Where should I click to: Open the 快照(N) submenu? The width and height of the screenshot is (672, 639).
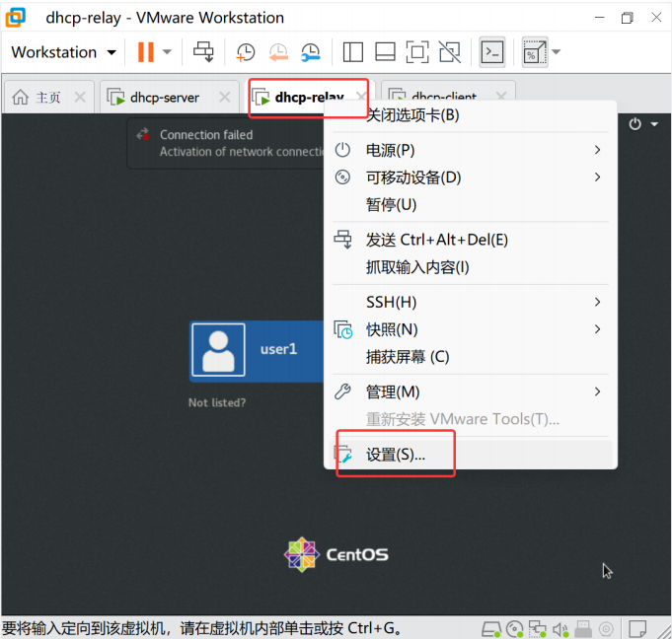[x=471, y=329]
